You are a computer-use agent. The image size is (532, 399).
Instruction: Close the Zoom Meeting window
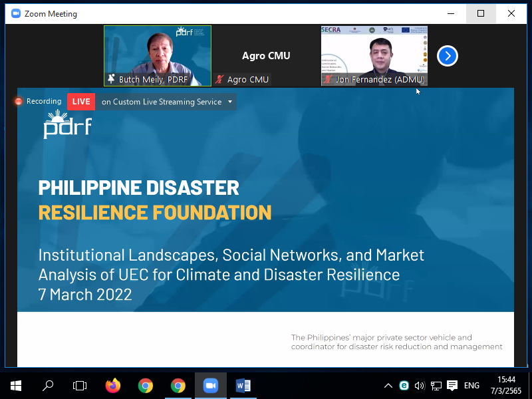(511, 13)
